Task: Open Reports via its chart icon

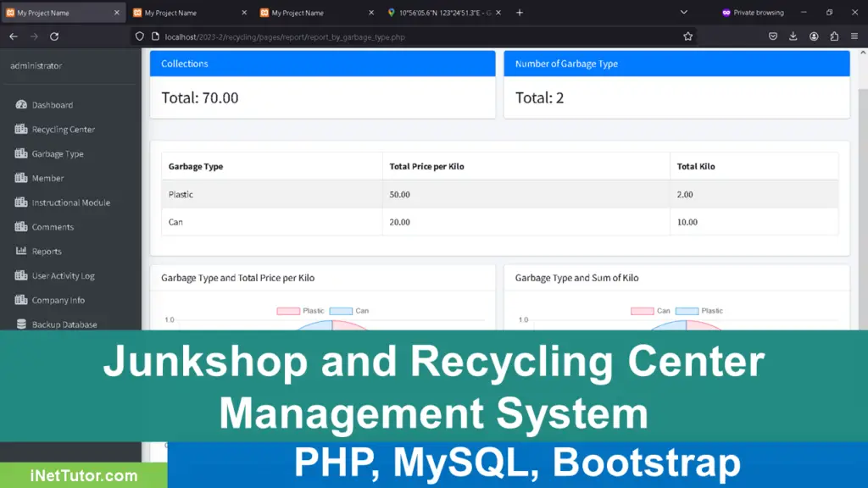Action: point(21,252)
